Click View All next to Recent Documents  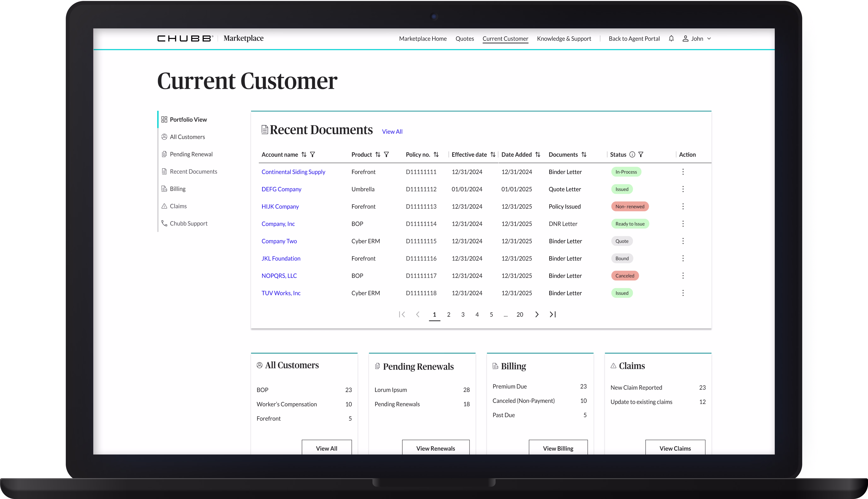click(392, 132)
